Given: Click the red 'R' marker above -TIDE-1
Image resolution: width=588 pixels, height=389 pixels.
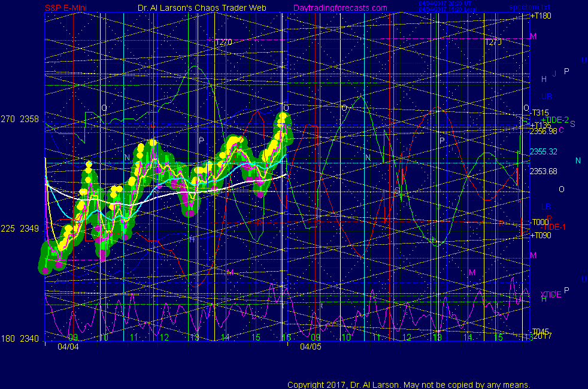Looking at the screenshot, I should pos(549,218).
